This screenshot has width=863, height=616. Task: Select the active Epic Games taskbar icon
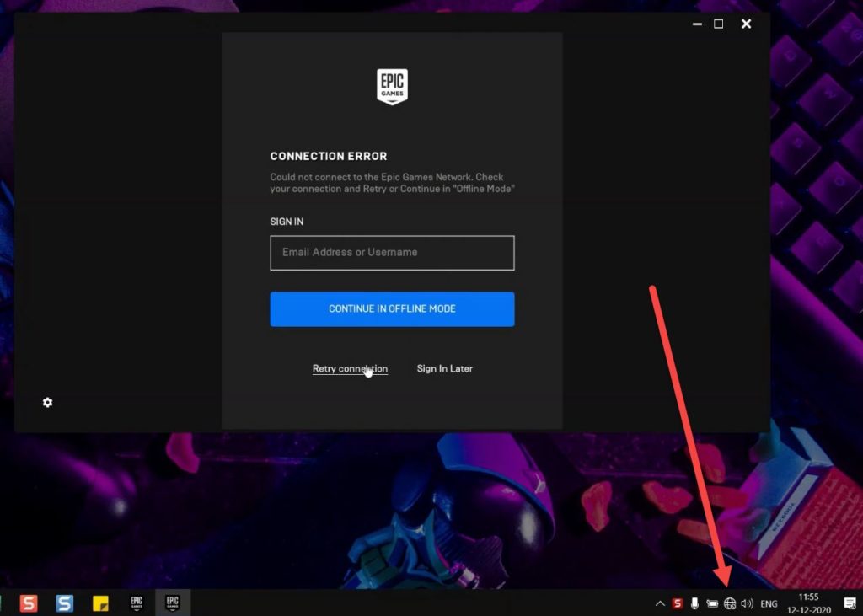(173, 603)
